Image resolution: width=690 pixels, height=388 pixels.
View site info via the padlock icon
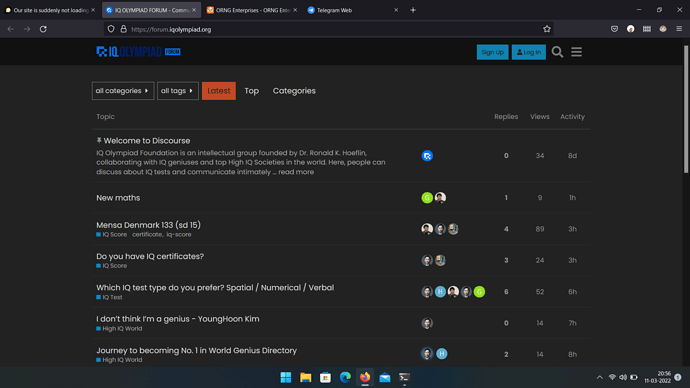coord(124,29)
